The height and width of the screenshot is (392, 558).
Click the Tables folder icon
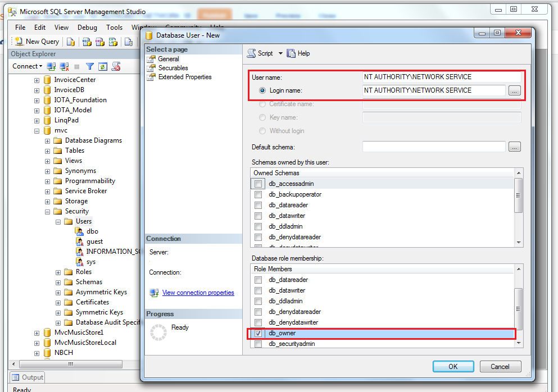(58, 151)
